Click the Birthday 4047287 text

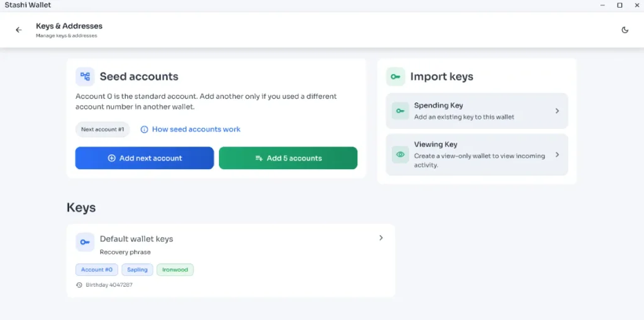(109, 285)
